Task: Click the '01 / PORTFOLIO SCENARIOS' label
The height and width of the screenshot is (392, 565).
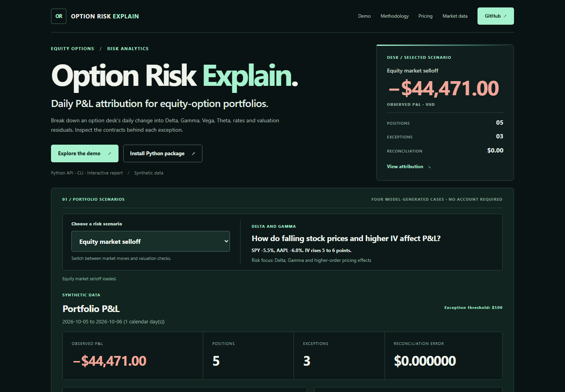Action: [x=93, y=200]
